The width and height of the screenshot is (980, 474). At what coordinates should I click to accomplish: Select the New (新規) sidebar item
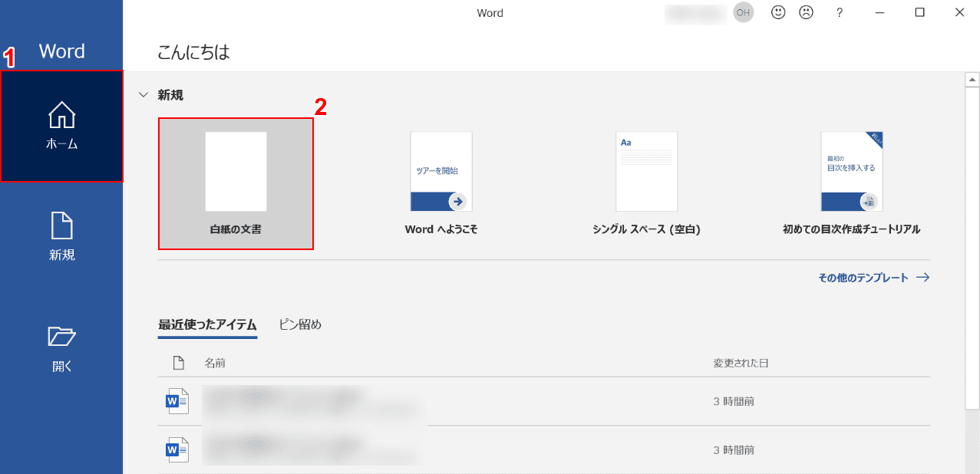coord(61,237)
